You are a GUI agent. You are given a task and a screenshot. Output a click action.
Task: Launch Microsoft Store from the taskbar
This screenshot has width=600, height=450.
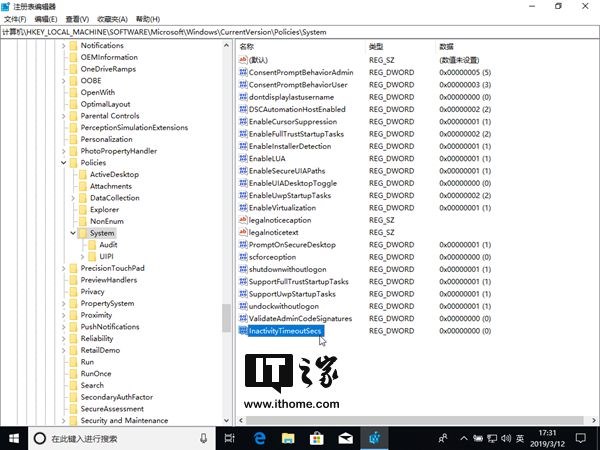coord(317,438)
